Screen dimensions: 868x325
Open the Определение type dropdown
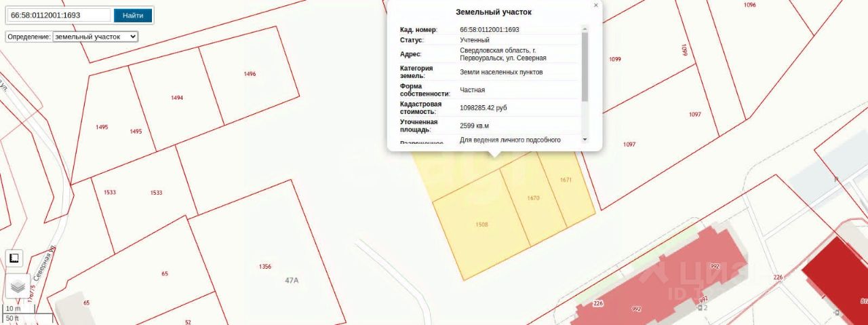[x=95, y=37]
